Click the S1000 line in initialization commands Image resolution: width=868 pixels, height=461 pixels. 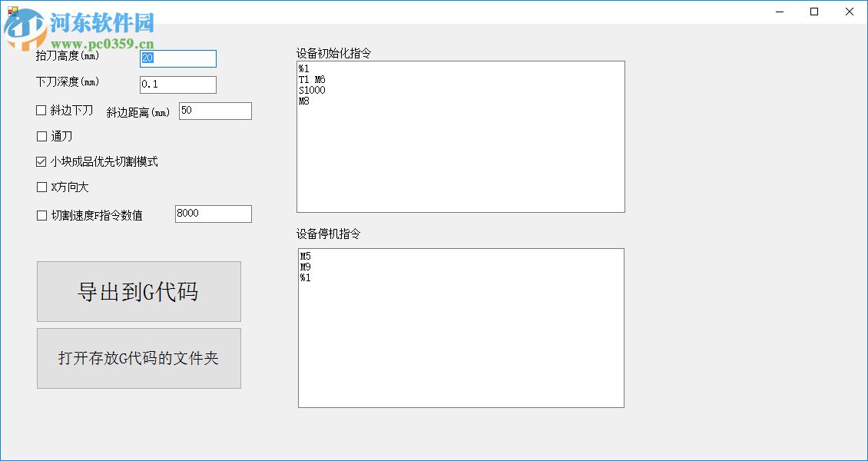pos(311,90)
